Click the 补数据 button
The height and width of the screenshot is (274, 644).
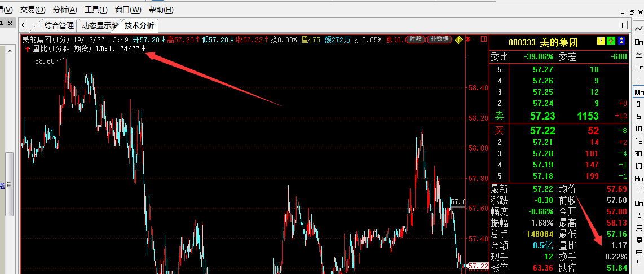[x=439, y=39]
